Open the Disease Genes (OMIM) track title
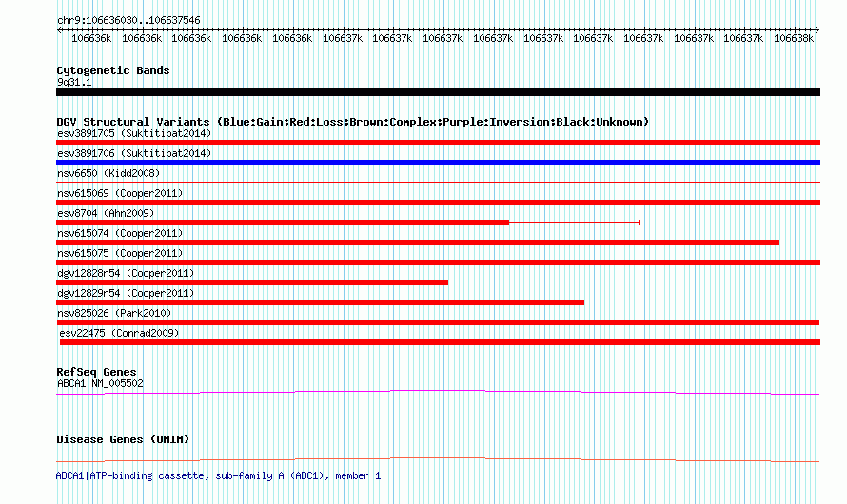The width and height of the screenshot is (847, 504). 123,439
